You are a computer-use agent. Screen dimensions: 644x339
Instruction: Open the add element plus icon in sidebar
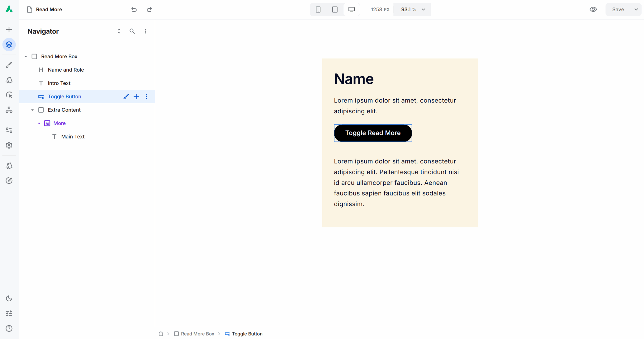[x=9, y=29]
